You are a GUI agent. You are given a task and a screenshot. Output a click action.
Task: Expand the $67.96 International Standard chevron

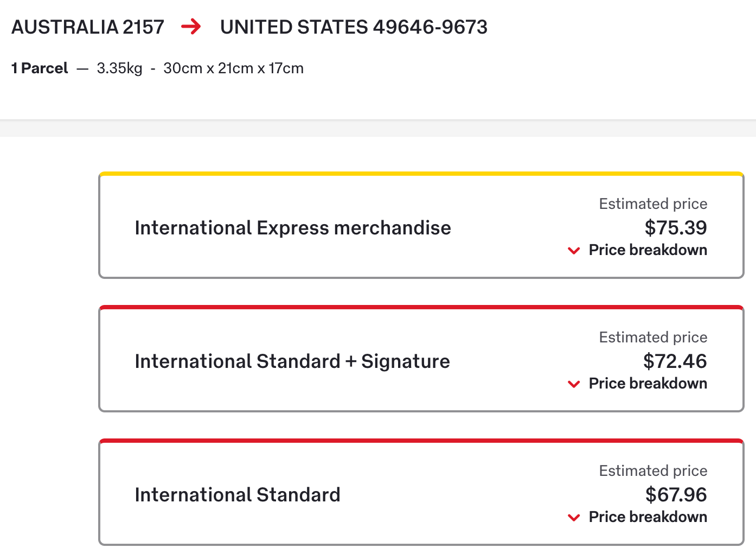pos(574,518)
